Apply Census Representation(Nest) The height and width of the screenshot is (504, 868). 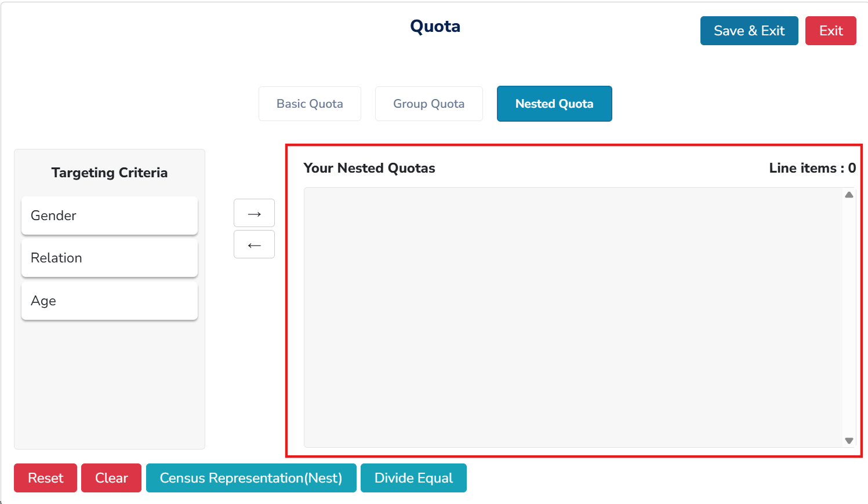click(x=251, y=478)
